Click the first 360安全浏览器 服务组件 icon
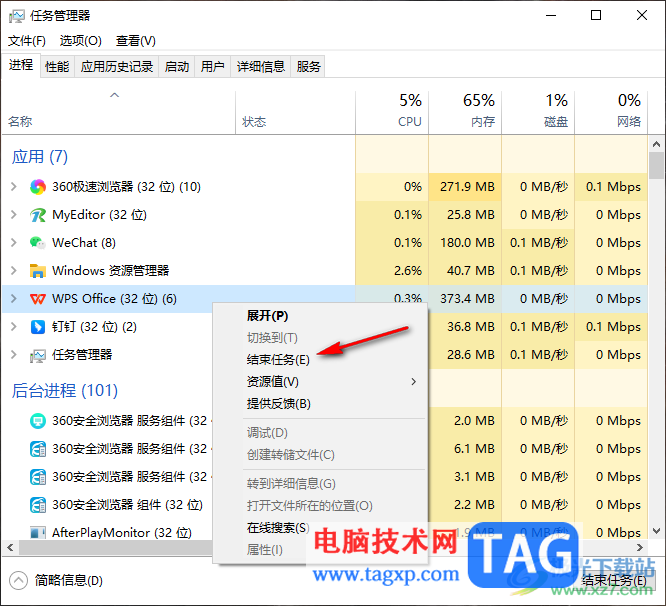This screenshot has width=666, height=606. (38, 421)
